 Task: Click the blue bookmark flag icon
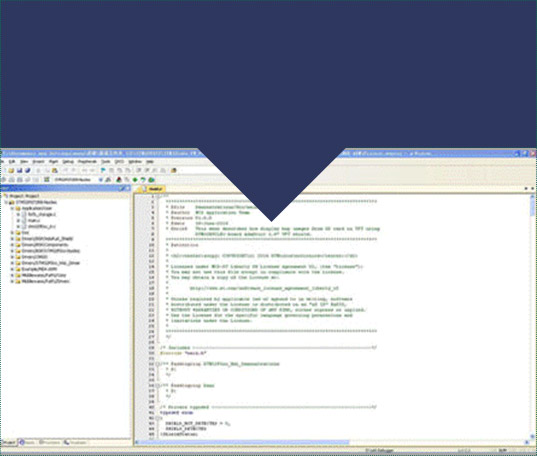coord(103,170)
